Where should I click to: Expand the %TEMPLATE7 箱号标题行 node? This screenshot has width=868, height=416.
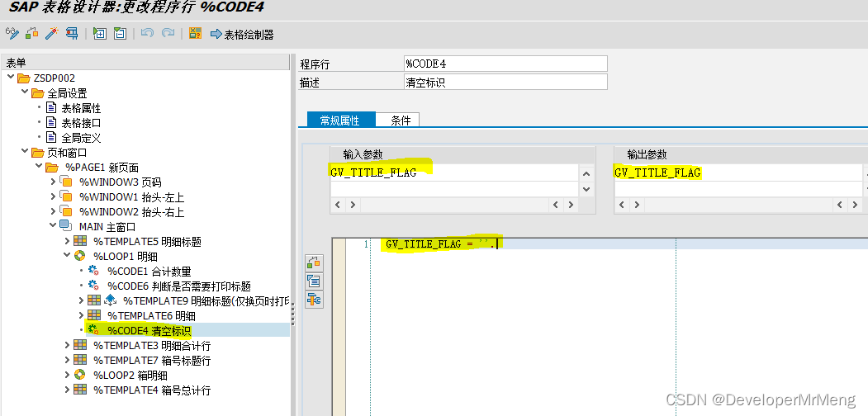pos(67,360)
